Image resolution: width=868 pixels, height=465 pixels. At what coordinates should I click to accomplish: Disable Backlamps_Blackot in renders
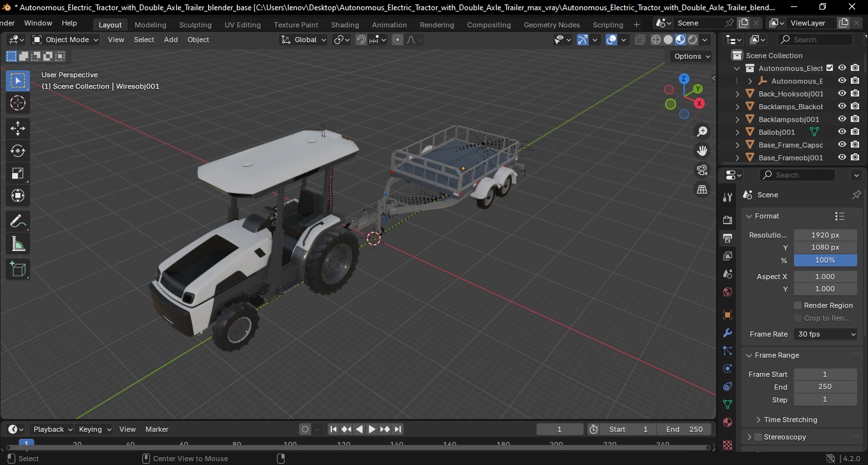tap(855, 106)
